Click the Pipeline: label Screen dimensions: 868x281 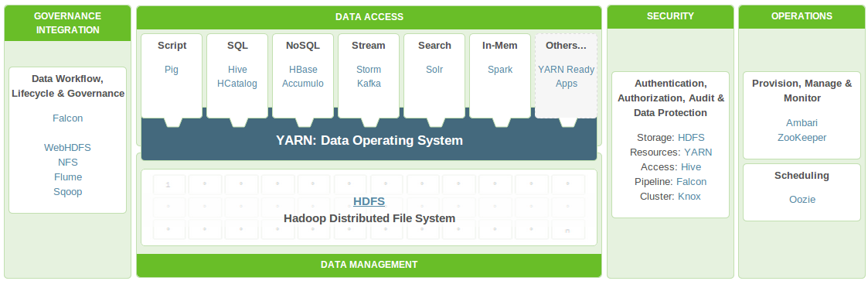coord(654,182)
